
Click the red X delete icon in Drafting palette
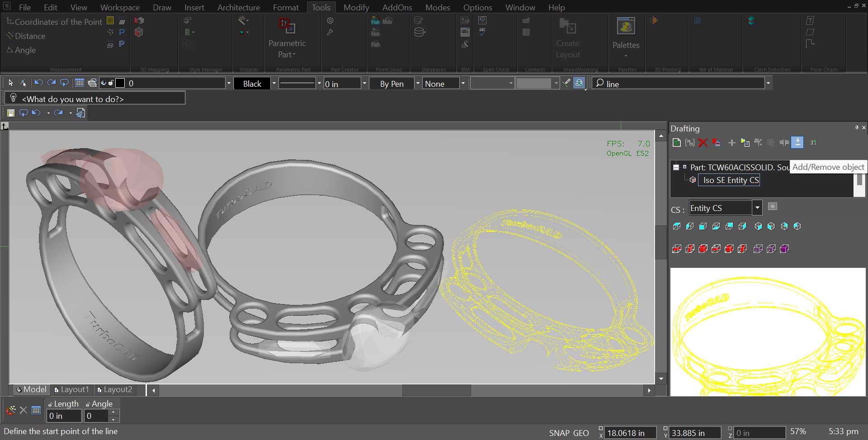click(x=703, y=143)
